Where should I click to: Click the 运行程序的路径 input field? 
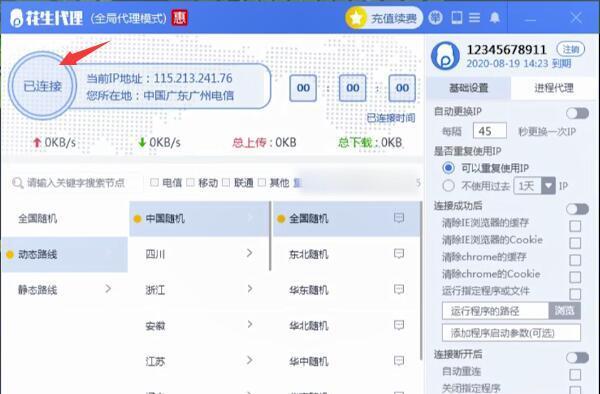(496, 311)
